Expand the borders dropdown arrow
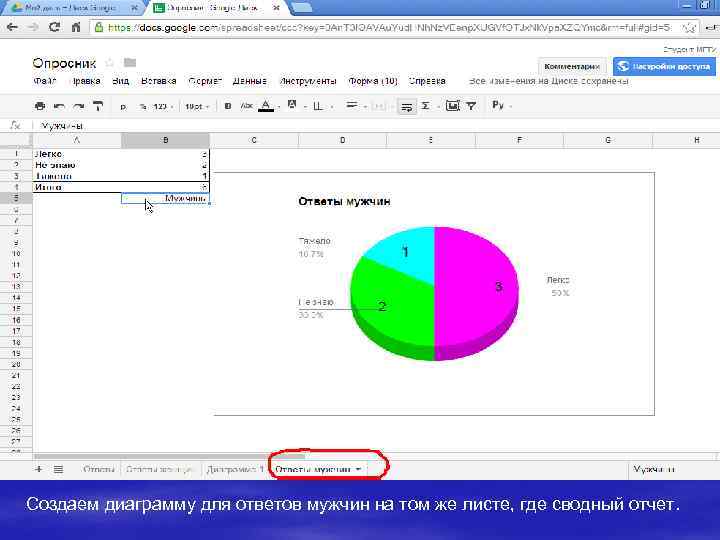 332,107
